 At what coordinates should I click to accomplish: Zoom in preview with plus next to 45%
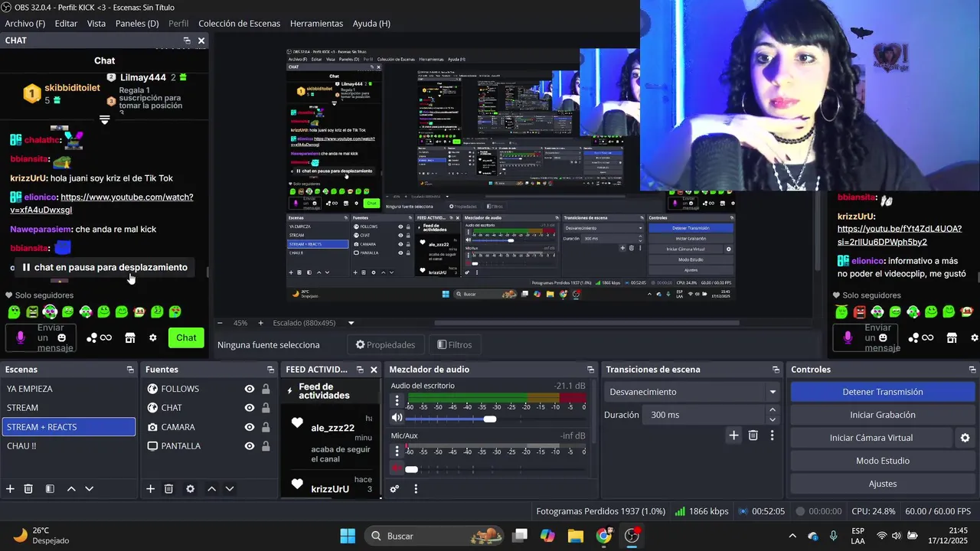tap(260, 323)
